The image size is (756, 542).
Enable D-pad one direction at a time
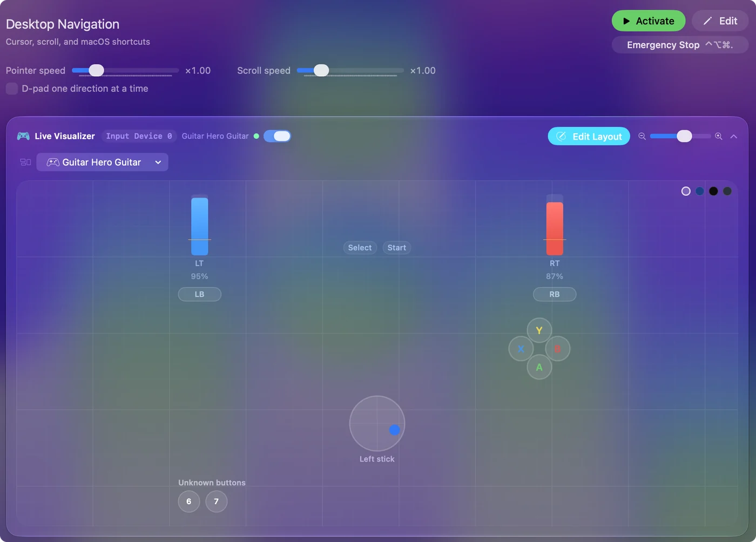pos(12,89)
